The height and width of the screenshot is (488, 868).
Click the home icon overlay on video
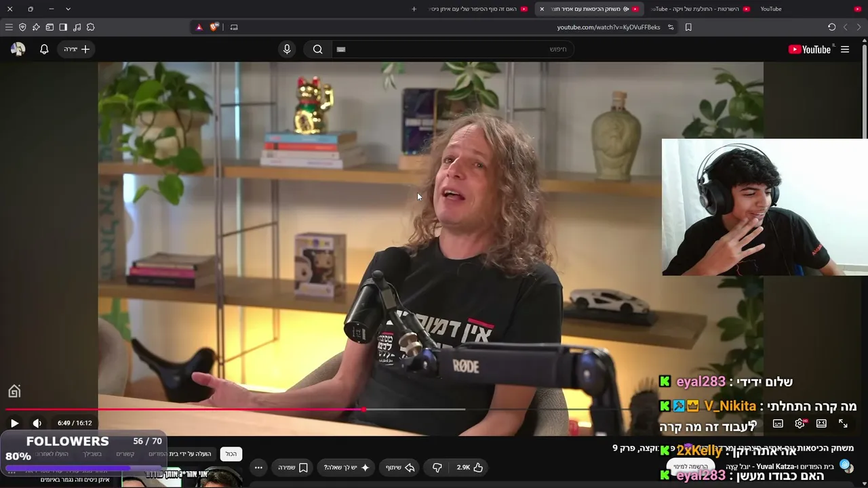pyautogui.click(x=14, y=391)
